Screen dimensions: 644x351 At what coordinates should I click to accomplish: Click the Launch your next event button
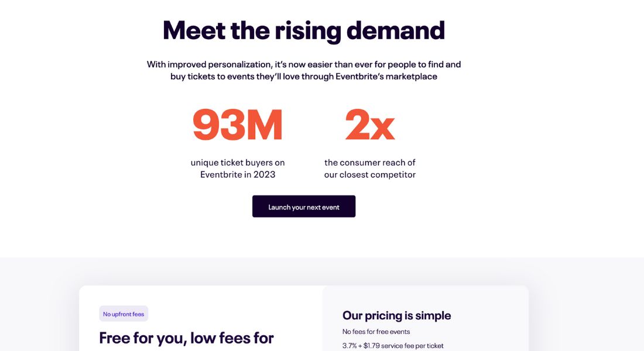[x=303, y=207]
